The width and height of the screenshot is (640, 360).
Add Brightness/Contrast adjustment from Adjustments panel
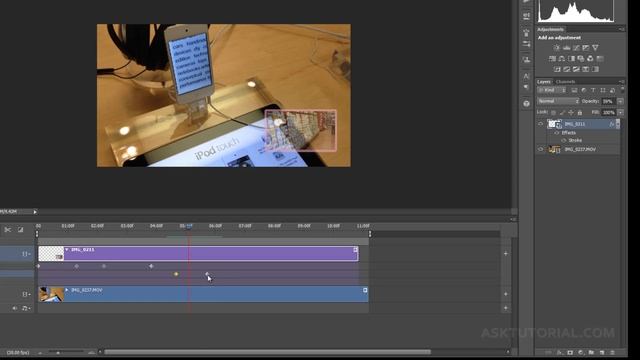click(557, 48)
